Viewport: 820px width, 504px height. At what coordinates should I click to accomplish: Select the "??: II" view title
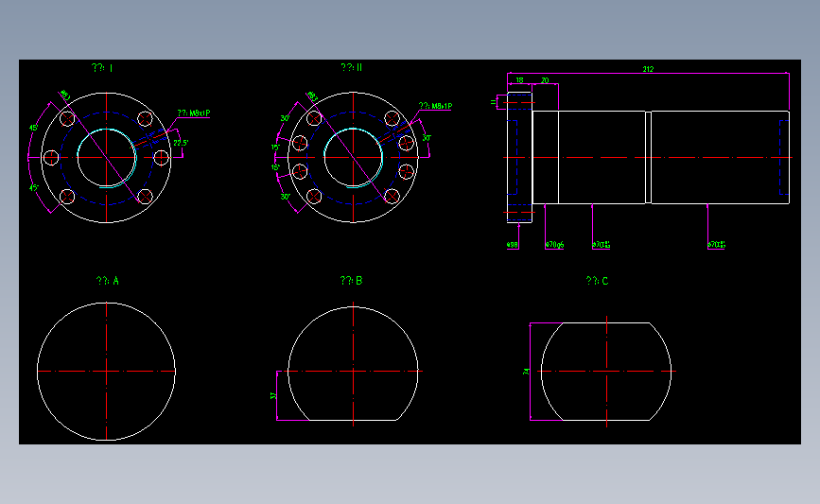point(352,67)
